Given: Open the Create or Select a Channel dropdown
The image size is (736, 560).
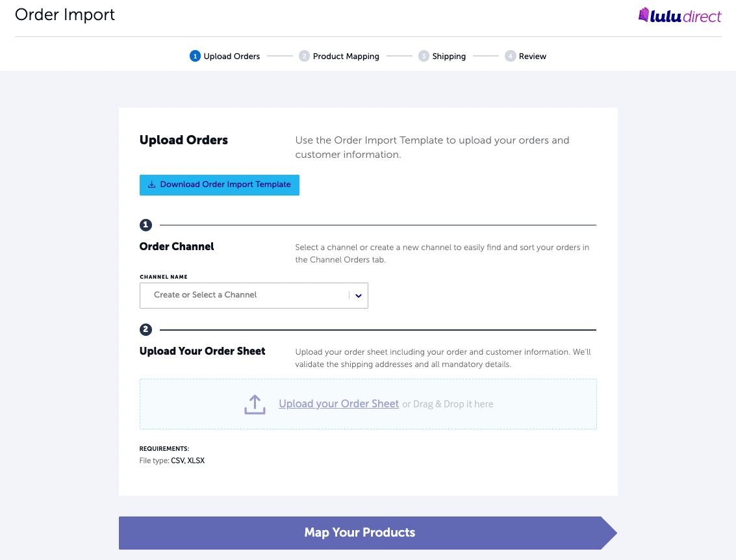Looking at the screenshot, I should click(253, 295).
